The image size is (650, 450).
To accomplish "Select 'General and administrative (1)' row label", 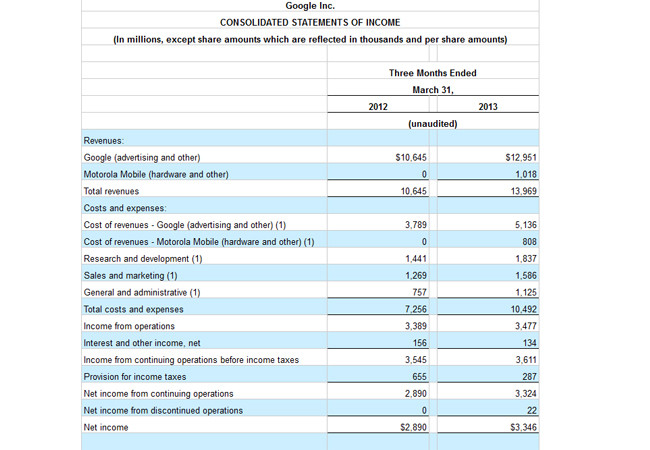I will click(142, 293).
